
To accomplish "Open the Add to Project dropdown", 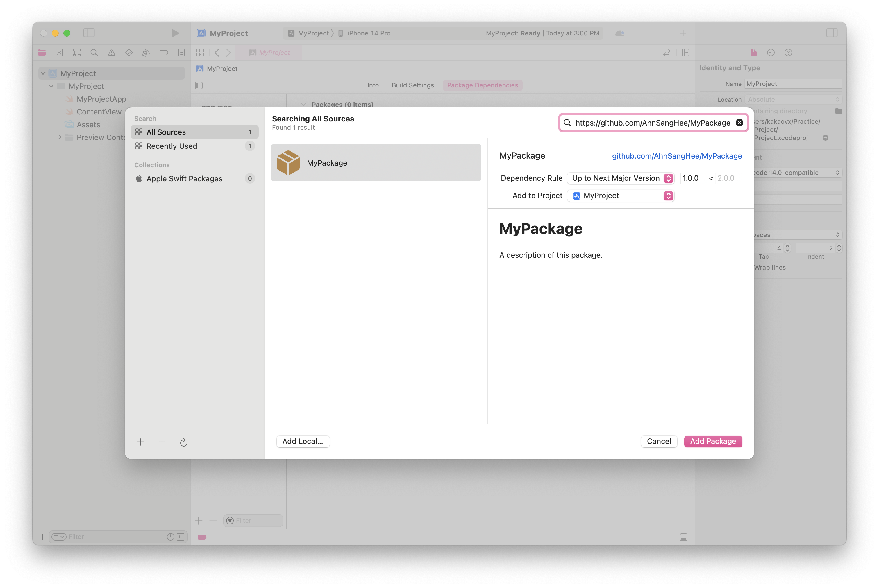I will tap(621, 196).
